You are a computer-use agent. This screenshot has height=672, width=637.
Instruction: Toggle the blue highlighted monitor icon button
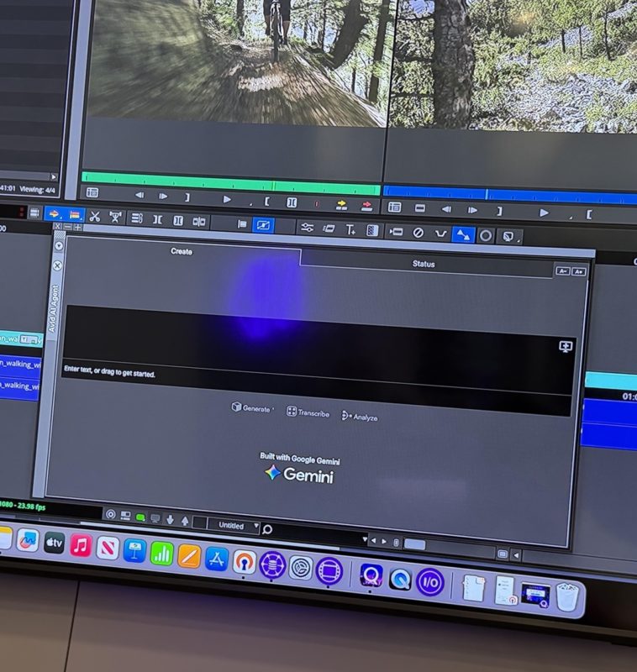(263, 225)
